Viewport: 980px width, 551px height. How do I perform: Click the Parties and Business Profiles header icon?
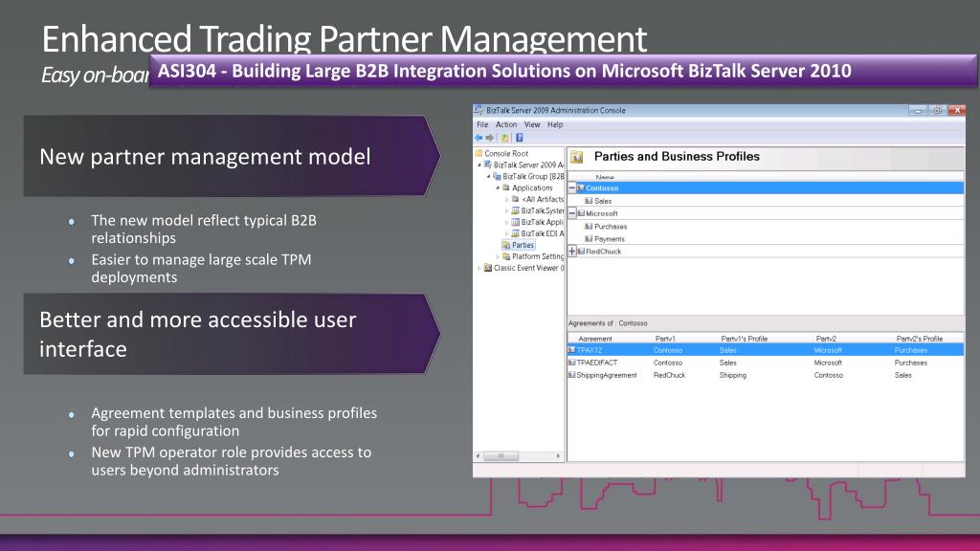[577, 158]
